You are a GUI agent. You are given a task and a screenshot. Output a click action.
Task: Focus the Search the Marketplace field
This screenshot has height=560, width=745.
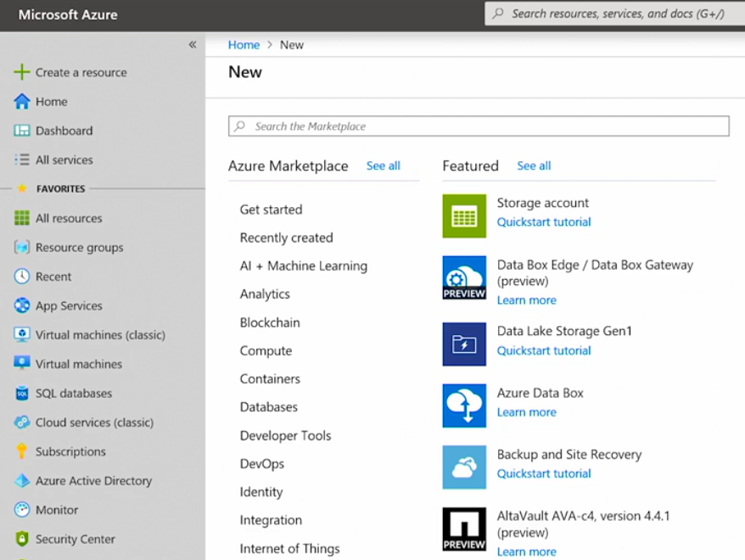click(479, 126)
